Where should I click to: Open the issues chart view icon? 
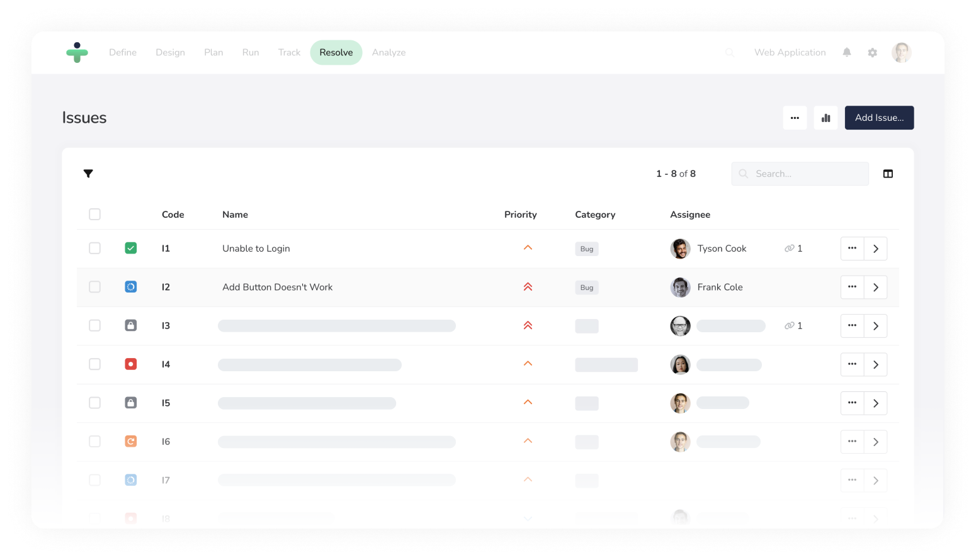(826, 118)
